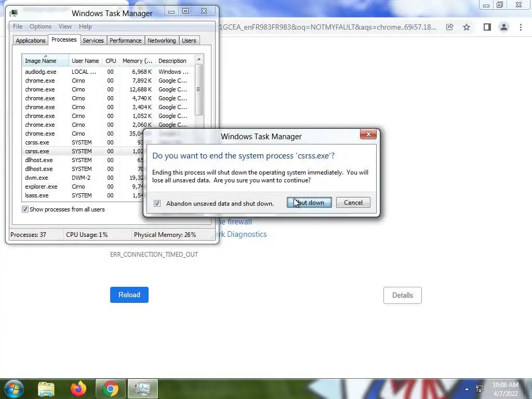Launch Firefox from the taskbar
The width and height of the screenshot is (532, 399).
point(78,389)
